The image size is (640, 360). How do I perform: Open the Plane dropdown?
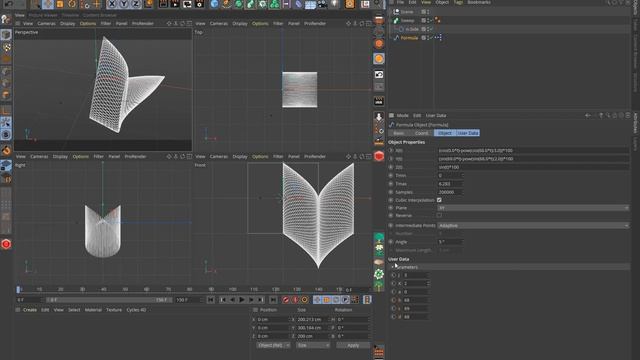(533, 208)
